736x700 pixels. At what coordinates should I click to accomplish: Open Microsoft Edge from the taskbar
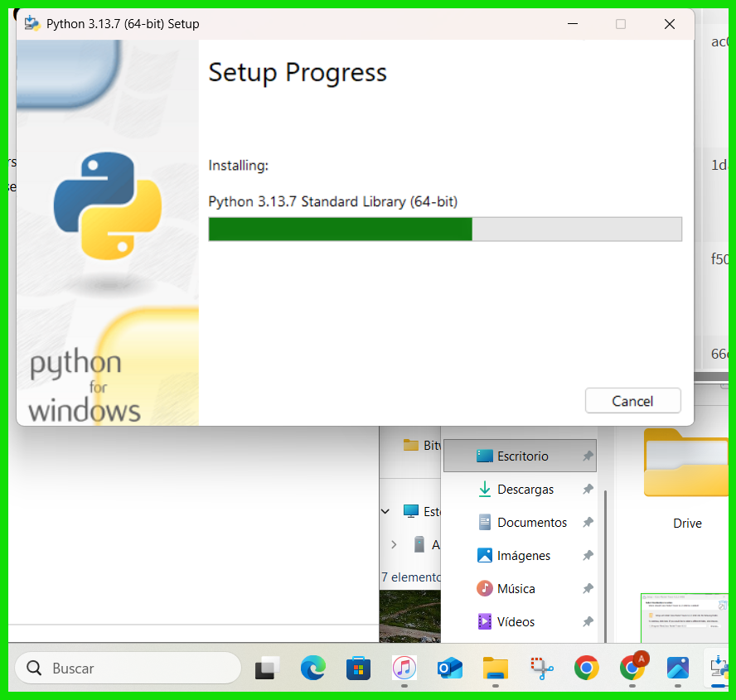[312, 668]
